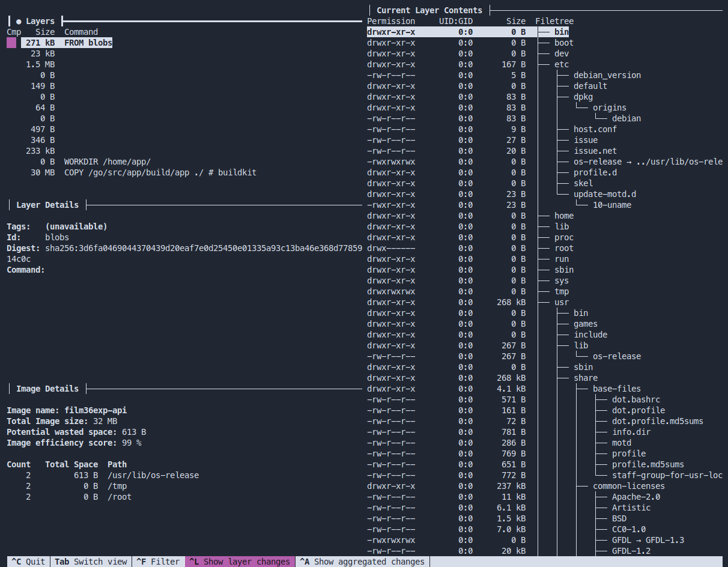Select the 1.5 MB layer row

(41, 64)
